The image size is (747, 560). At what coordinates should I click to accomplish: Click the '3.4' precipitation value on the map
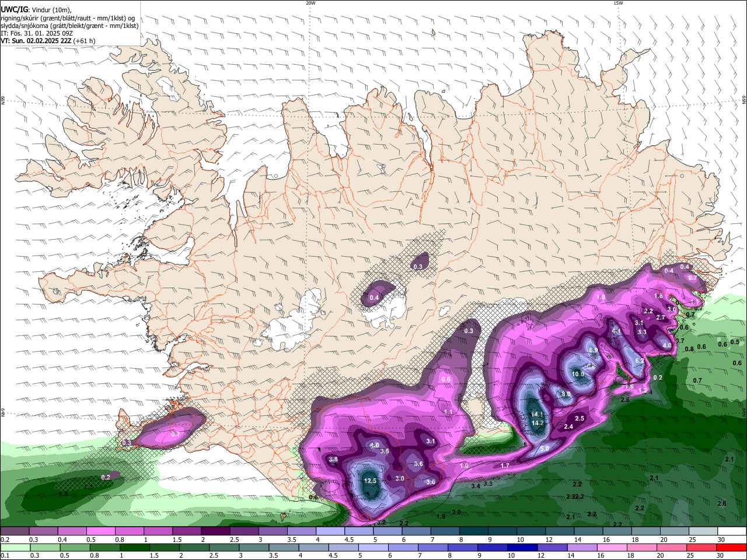[476, 486]
